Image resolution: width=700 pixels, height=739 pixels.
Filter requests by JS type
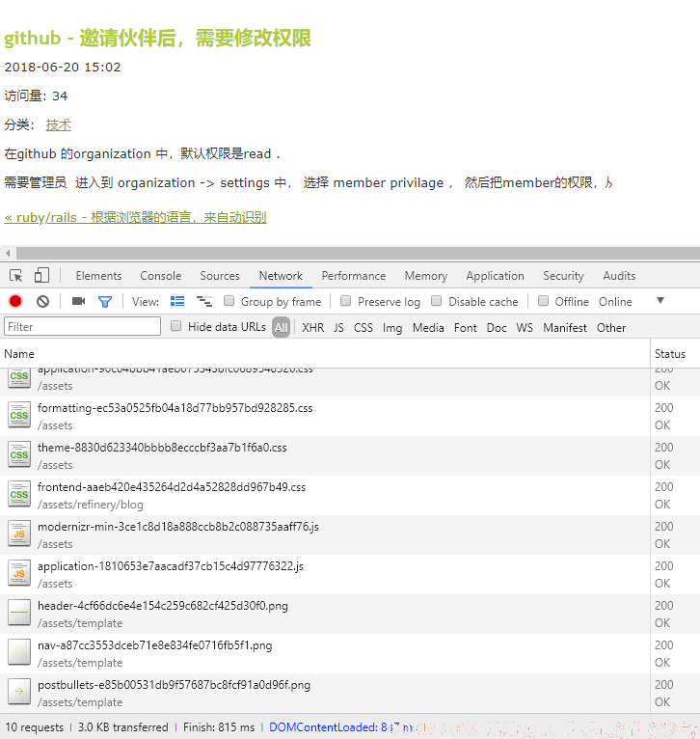(x=338, y=328)
